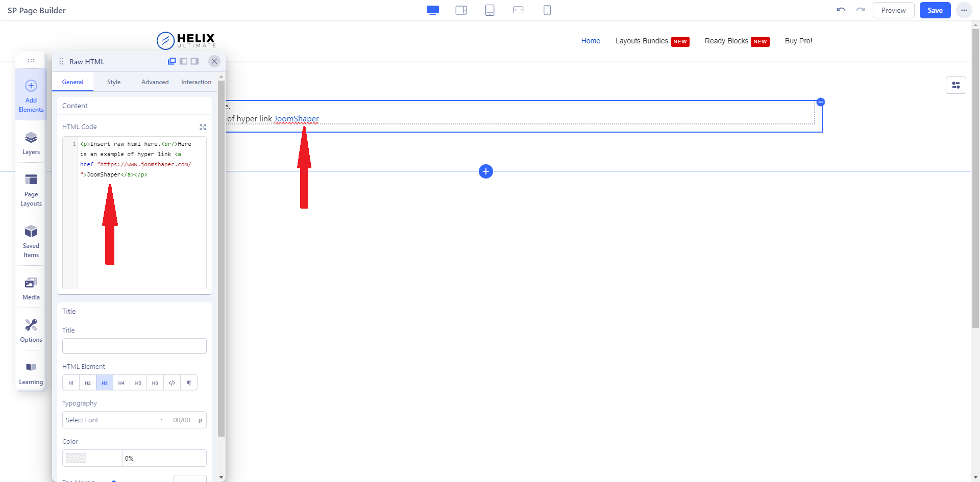Select H5 as HTML element
The width and height of the screenshot is (980, 482).
138,383
